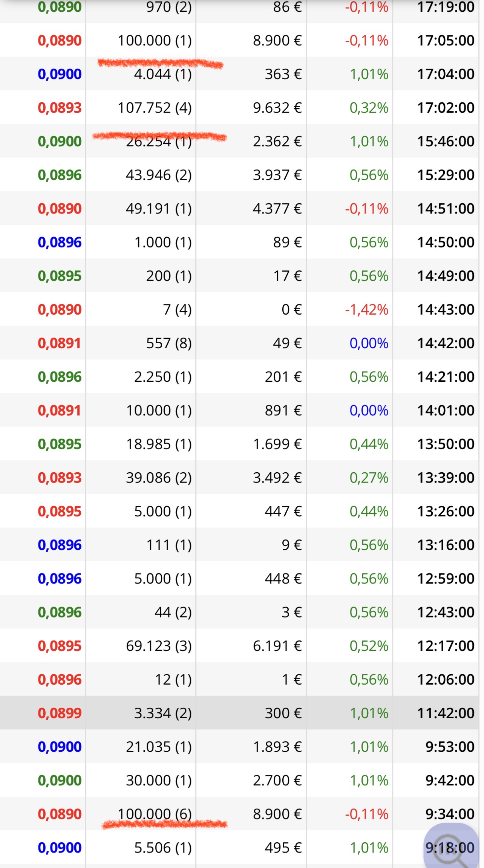Viewport: 484px width, 868px height.
Task: Click the 43.946 (2) volume entry
Action: tap(159, 175)
